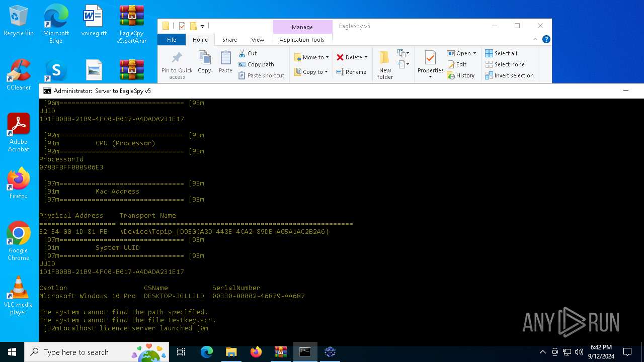Click Pin to Quick access in Explorer
This screenshot has width=644, height=362.
click(177, 65)
